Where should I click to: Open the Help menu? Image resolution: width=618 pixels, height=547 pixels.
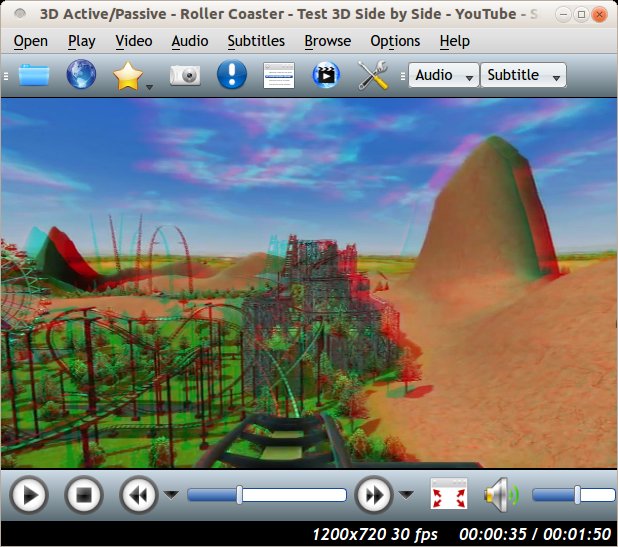(454, 41)
